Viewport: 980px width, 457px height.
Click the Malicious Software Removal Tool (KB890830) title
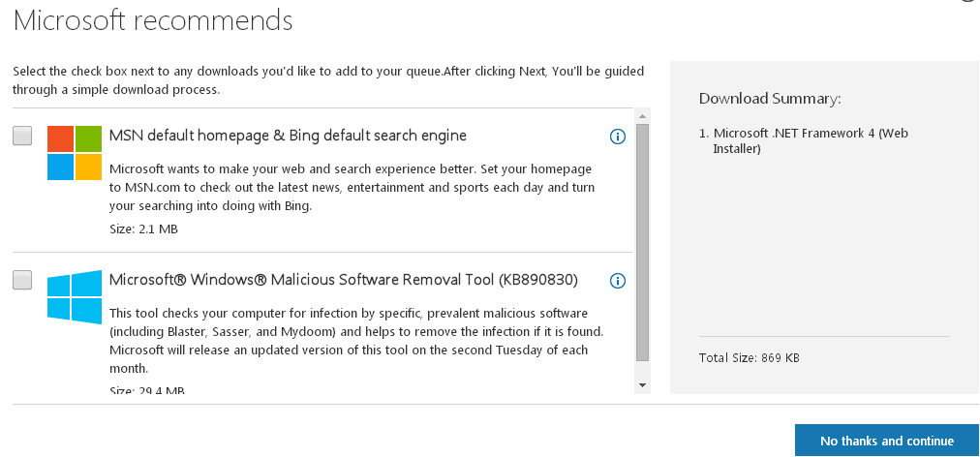point(343,280)
